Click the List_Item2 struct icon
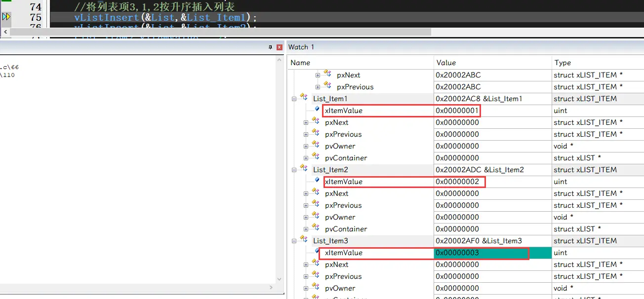 pos(304,170)
